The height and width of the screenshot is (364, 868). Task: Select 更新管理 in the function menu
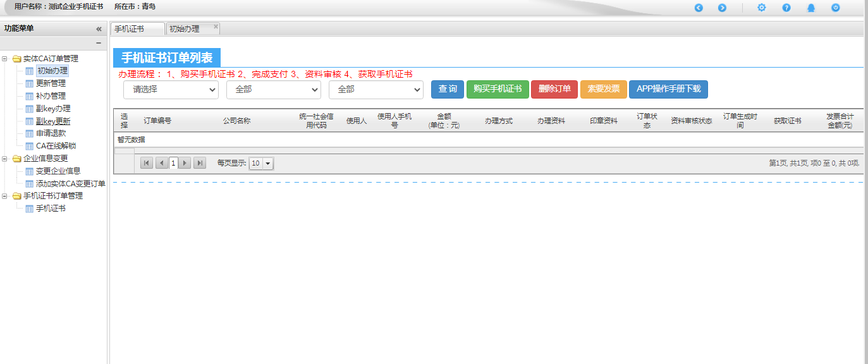51,83
